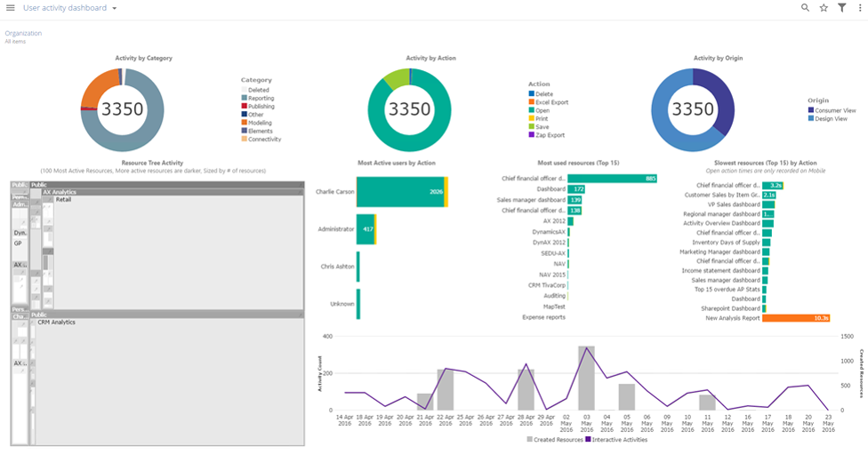Select the Administrator bar with 417
This screenshot has height=455, width=868.
coord(366,229)
